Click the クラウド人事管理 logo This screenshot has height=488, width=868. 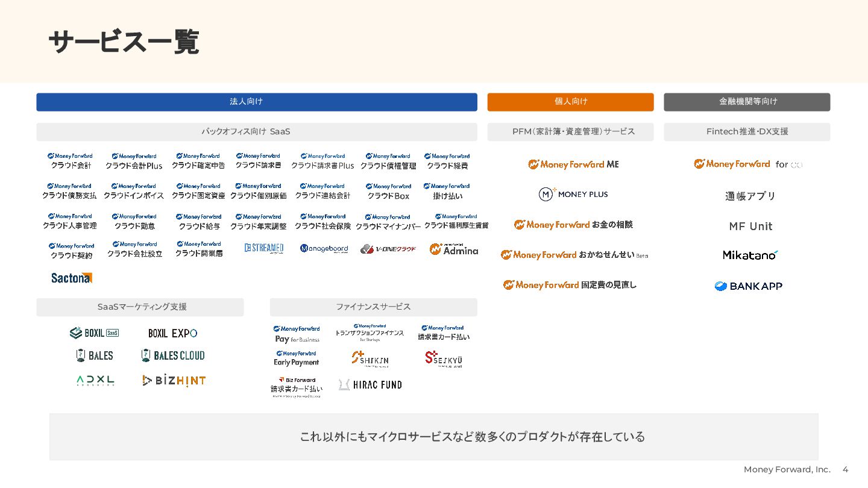click(x=69, y=221)
